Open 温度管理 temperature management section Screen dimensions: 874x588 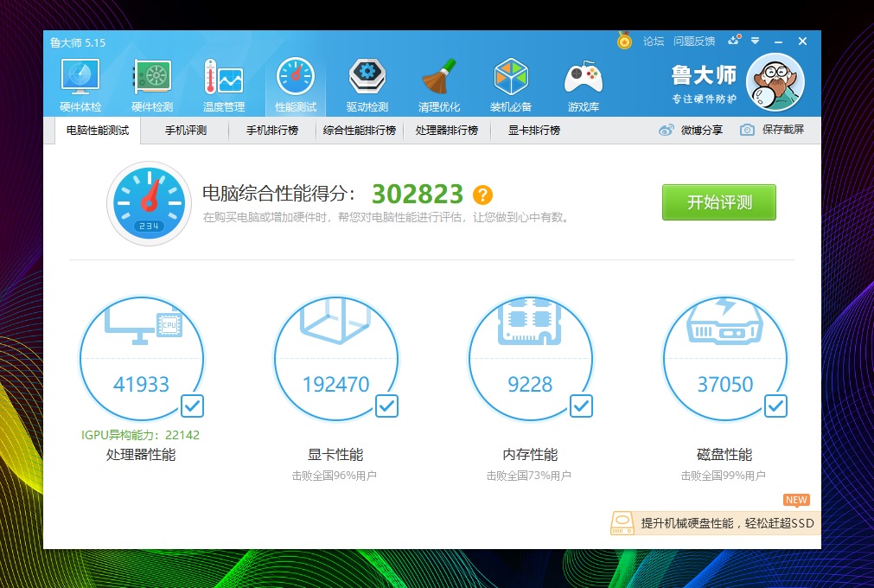pyautogui.click(x=224, y=85)
